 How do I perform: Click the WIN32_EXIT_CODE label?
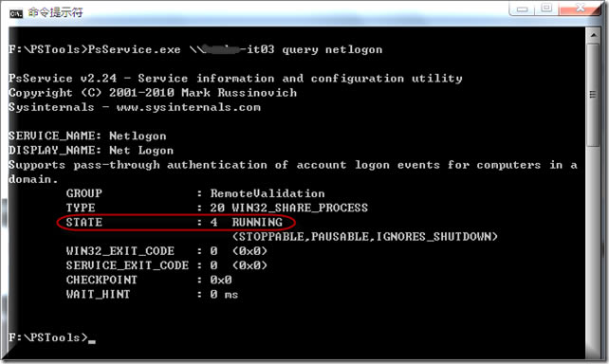[x=120, y=251]
